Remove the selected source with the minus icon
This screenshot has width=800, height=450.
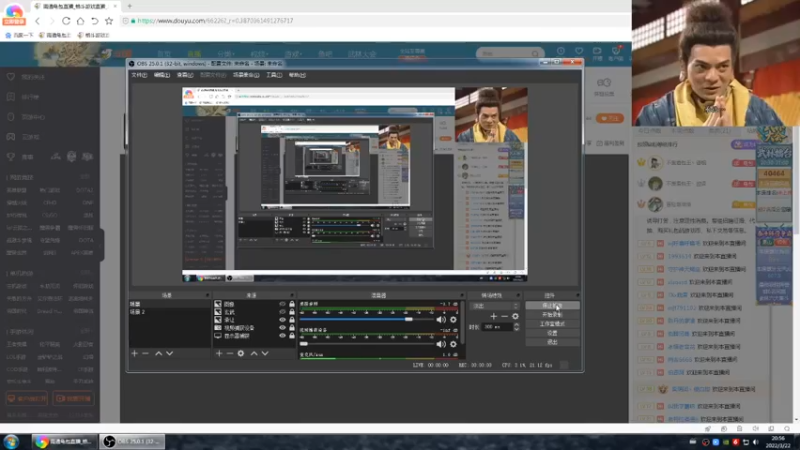[230, 353]
